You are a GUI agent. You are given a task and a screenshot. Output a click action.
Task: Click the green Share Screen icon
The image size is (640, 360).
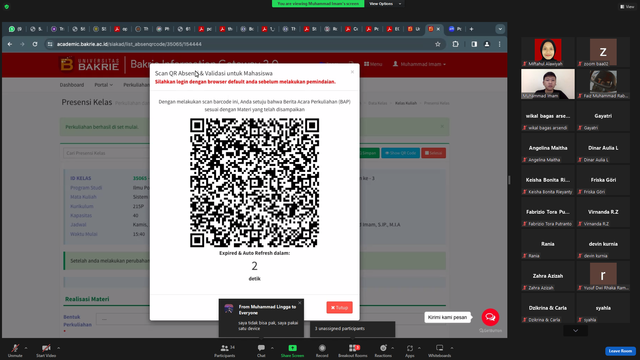(293, 348)
